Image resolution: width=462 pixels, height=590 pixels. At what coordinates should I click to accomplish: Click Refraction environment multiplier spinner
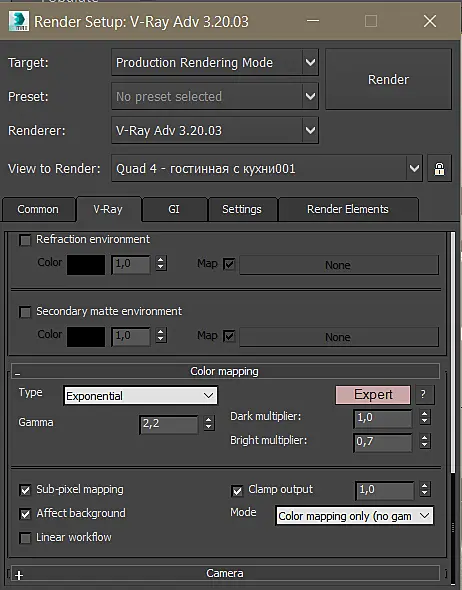pyautogui.click(x=161, y=263)
